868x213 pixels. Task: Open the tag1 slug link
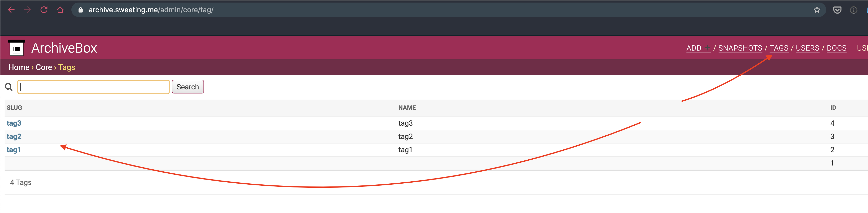point(14,150)
